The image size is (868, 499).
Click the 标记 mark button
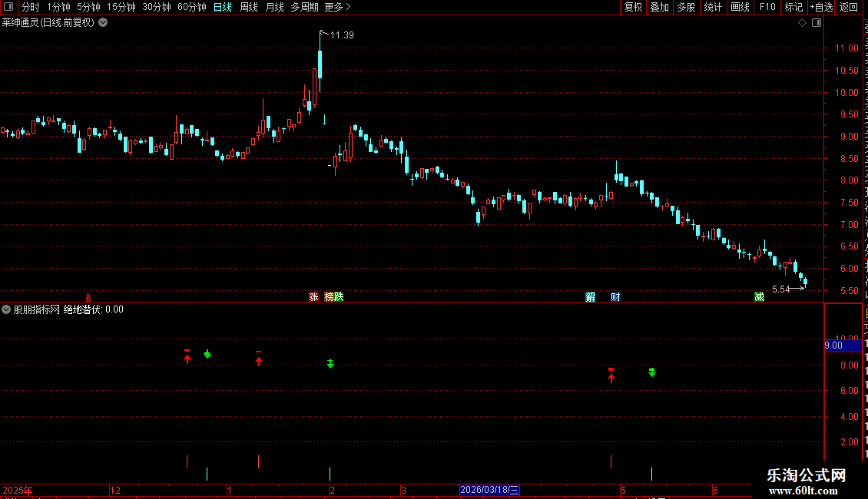pos(793,7)
